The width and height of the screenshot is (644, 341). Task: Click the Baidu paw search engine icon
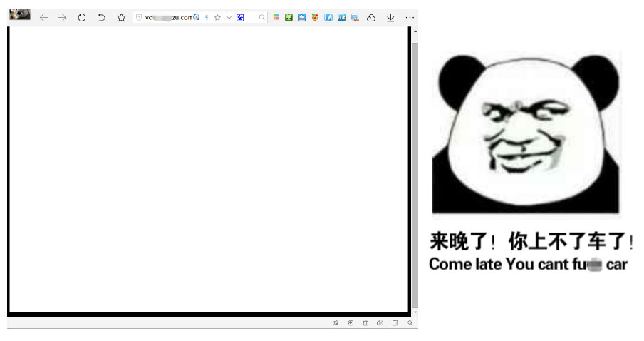pyautogui.click(x=240, y=17)
